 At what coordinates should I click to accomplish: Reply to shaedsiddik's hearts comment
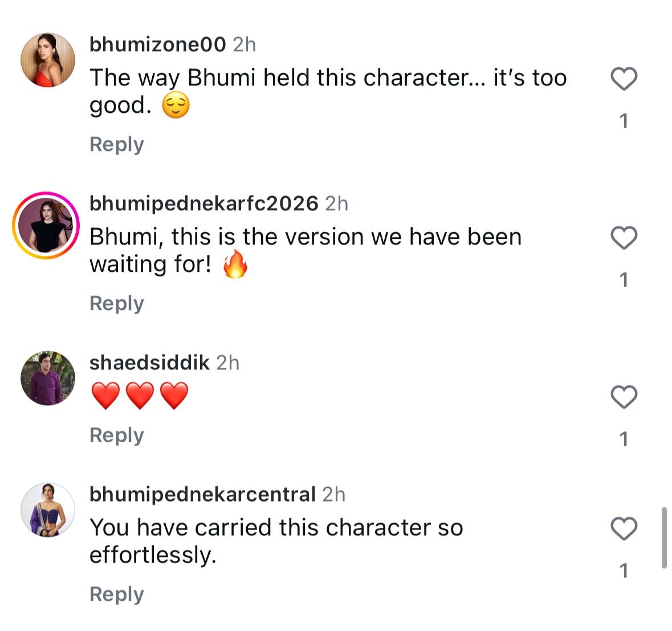click(116, 435)
